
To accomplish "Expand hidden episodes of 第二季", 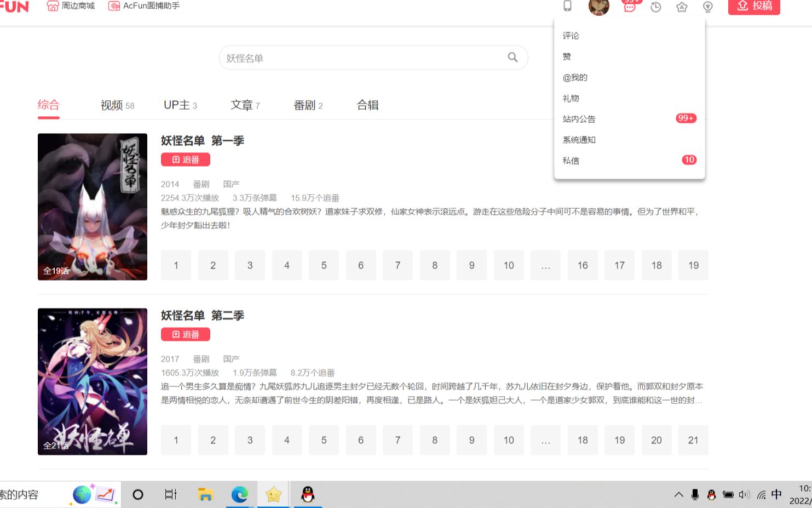I will (x=545, y=440).
